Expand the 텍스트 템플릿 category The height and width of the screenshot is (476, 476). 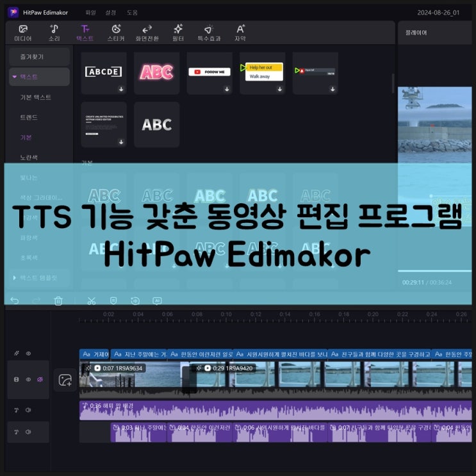pyautogui.click(x=14, y=278)
